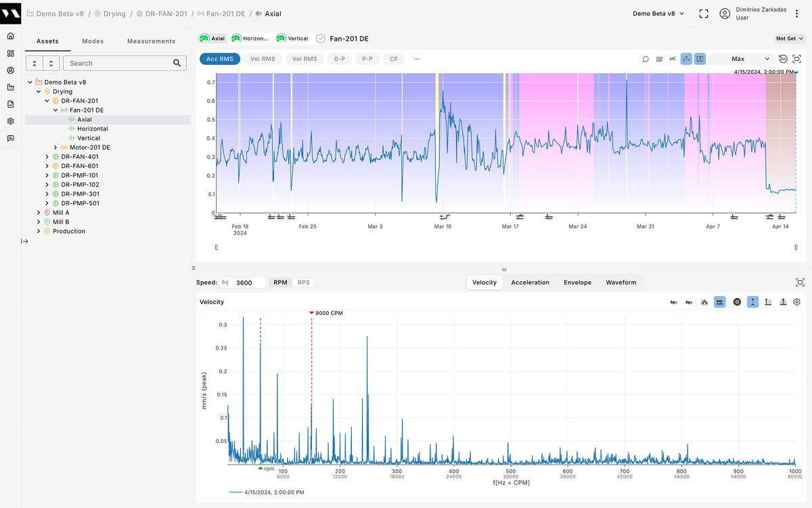
Task: Collapse all tree nodes button
Action: click(34, 63)
